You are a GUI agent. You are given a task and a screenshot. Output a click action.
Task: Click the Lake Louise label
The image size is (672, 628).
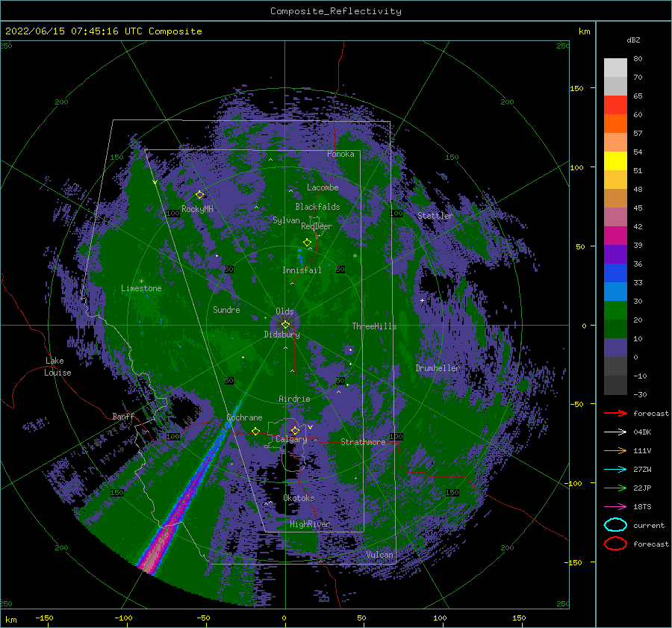click(57, 367)
